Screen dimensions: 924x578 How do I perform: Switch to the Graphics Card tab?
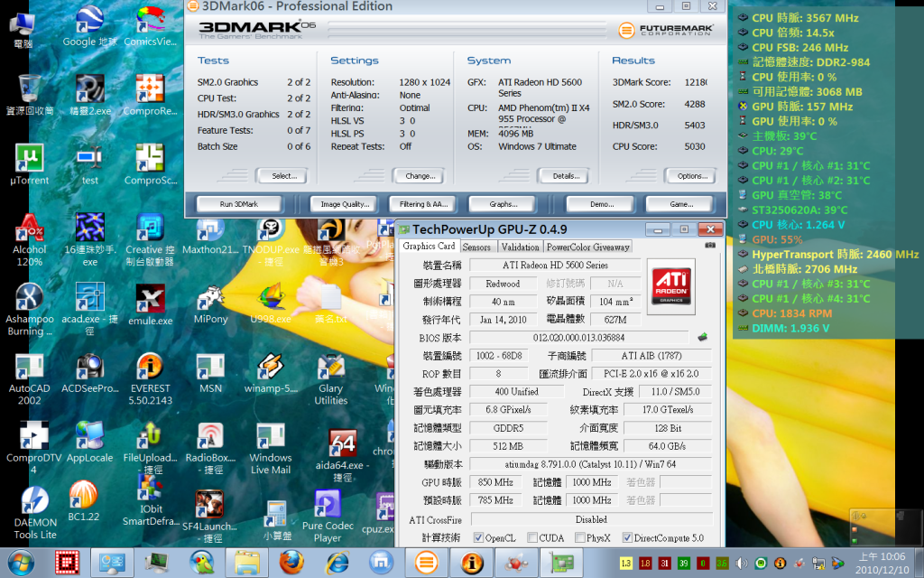429,246
